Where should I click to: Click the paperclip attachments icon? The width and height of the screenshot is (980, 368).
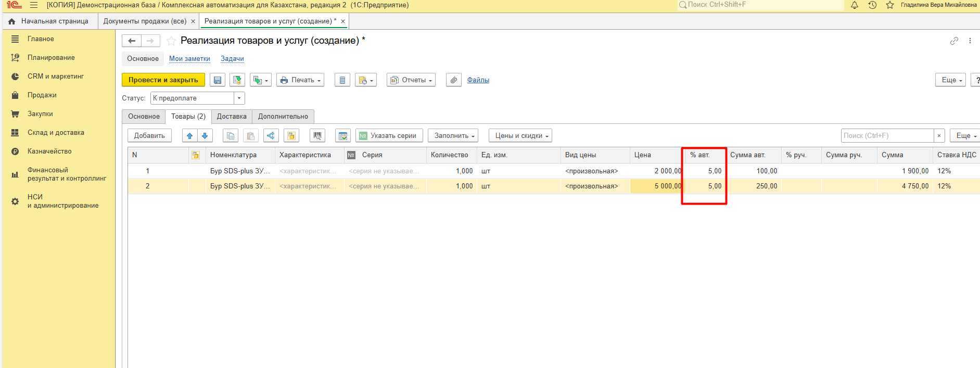click(x=454, y=80)
